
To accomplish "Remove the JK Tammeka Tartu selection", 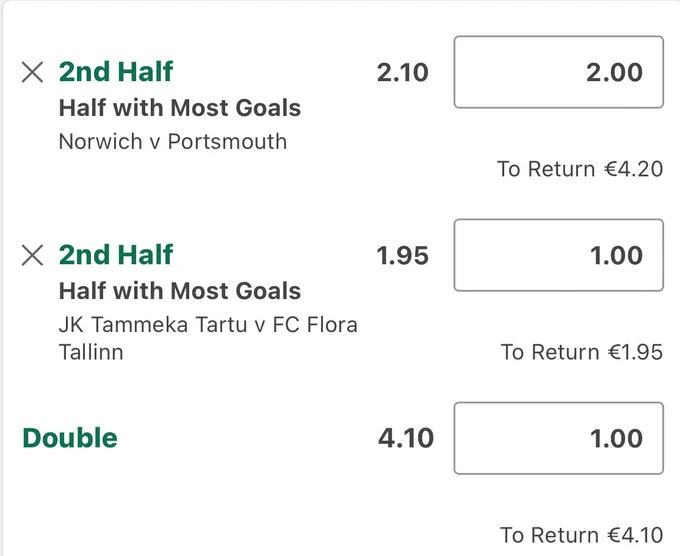I will click(x=33, y=255).
